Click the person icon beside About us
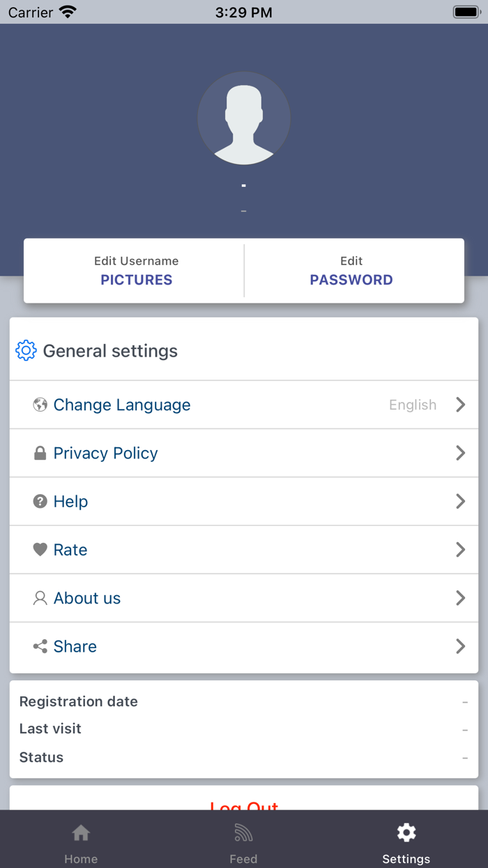 [40, 598]
